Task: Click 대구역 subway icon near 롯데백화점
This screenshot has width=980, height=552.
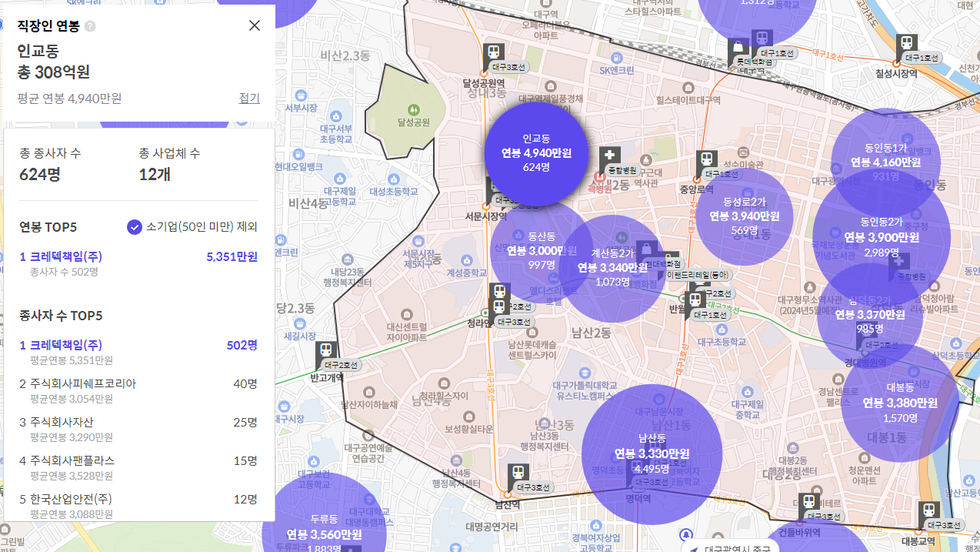Action: point(762,39)
